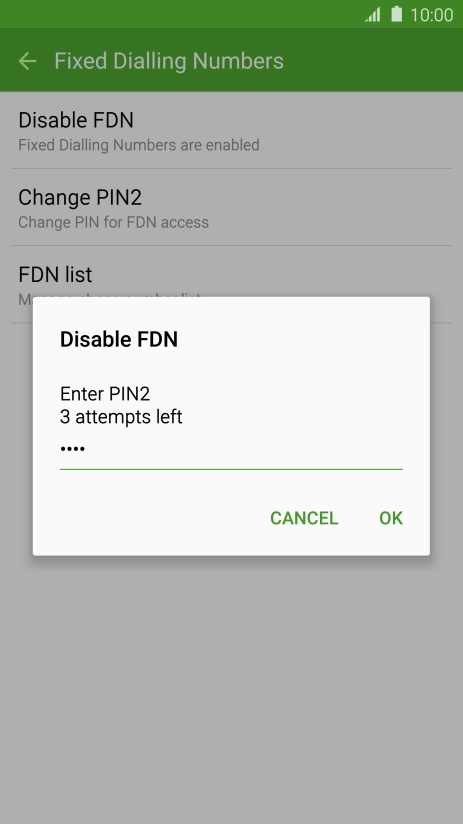Cancel the Disable FDN dialog
The width and height of the screenshot is (463, 824).
point(304,518)
